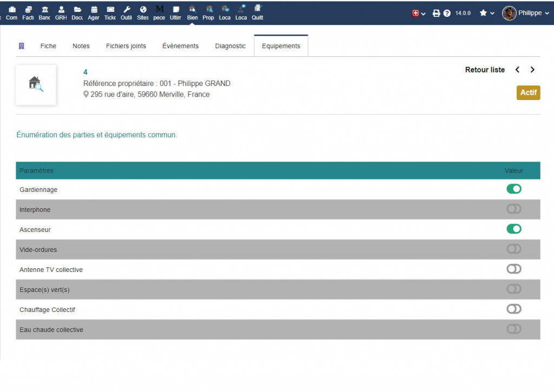This screenshot has width=554, height=392.
Task: Turn off the Gardiennage switch
Action: pyautogui.click(x=514, y=189)
